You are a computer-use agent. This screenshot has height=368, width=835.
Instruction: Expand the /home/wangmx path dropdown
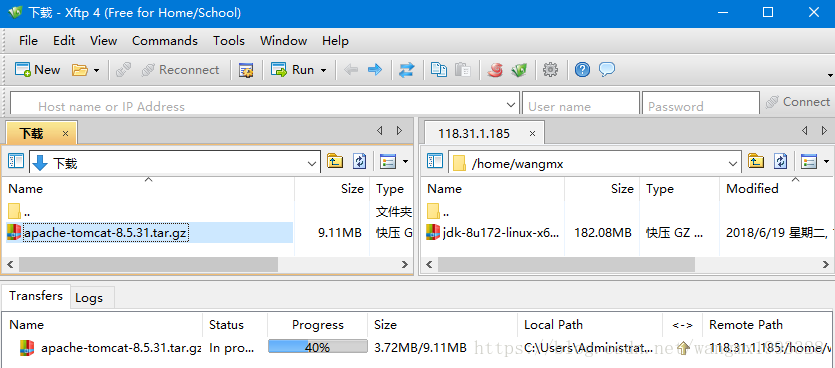733,163
